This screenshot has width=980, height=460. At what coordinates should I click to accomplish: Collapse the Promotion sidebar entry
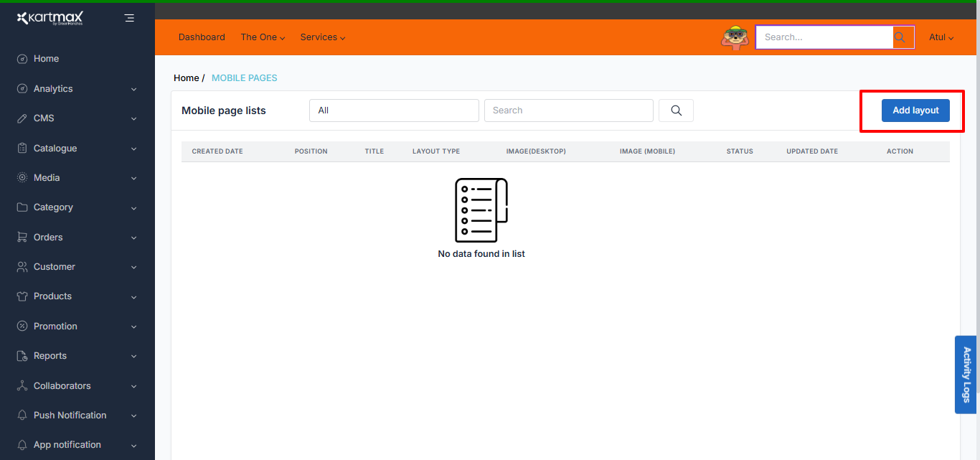tap(133, 326)
